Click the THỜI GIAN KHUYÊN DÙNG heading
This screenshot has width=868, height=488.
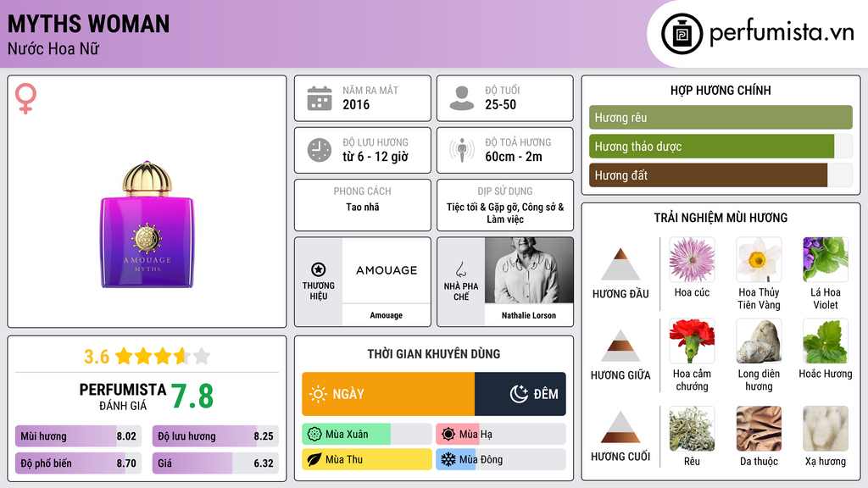pyautogui.click(x=434, y=354)
